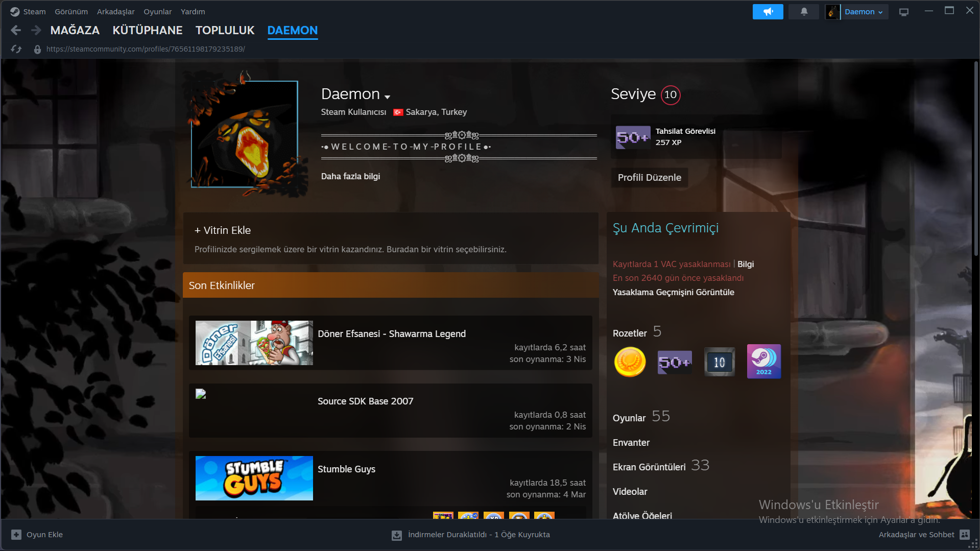Open Yasaklama Geçmişini Görüntüle
Image resolution: width=980 pixels, height=551 pixels.
pos(674,293)
